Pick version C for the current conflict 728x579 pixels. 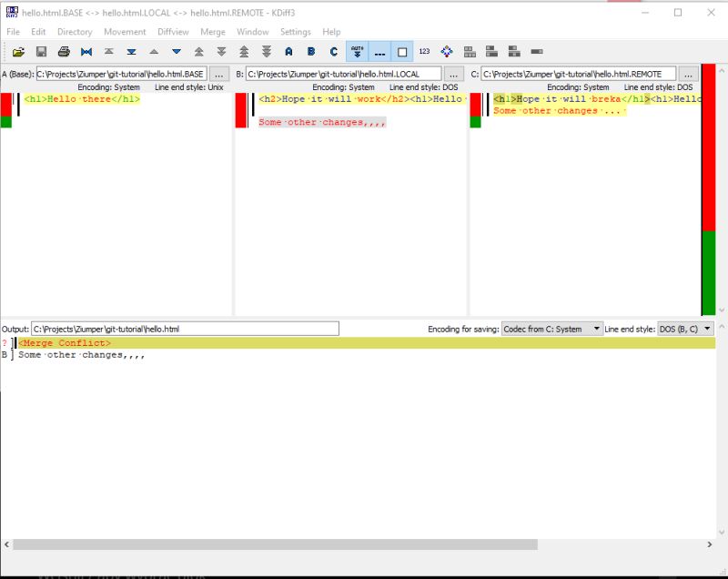click(x=334, y=50)
